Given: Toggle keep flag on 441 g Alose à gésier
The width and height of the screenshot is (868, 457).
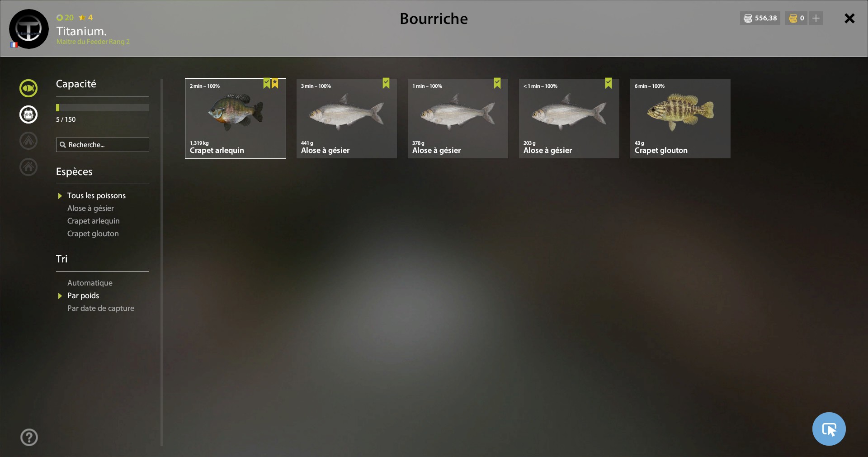Looking at the screenshot, I should tap(386, 83).
